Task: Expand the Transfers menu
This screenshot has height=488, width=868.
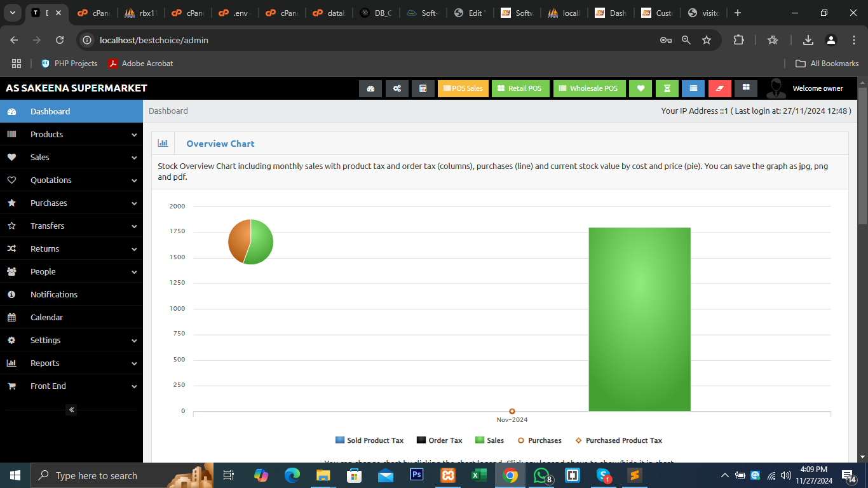Action: [71, 226]
